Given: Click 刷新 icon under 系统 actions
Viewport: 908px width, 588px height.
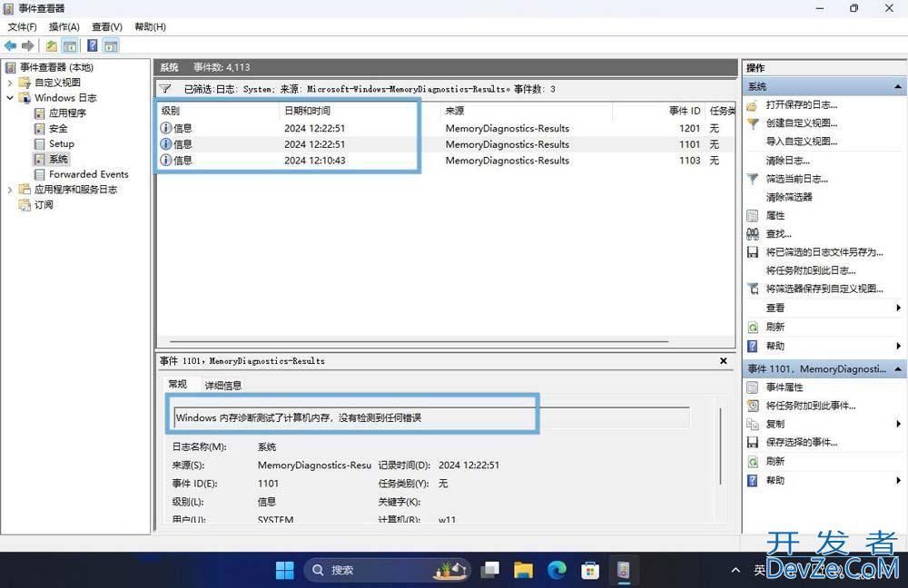Looking at the screenshot, I should click(x=752, y=327).
